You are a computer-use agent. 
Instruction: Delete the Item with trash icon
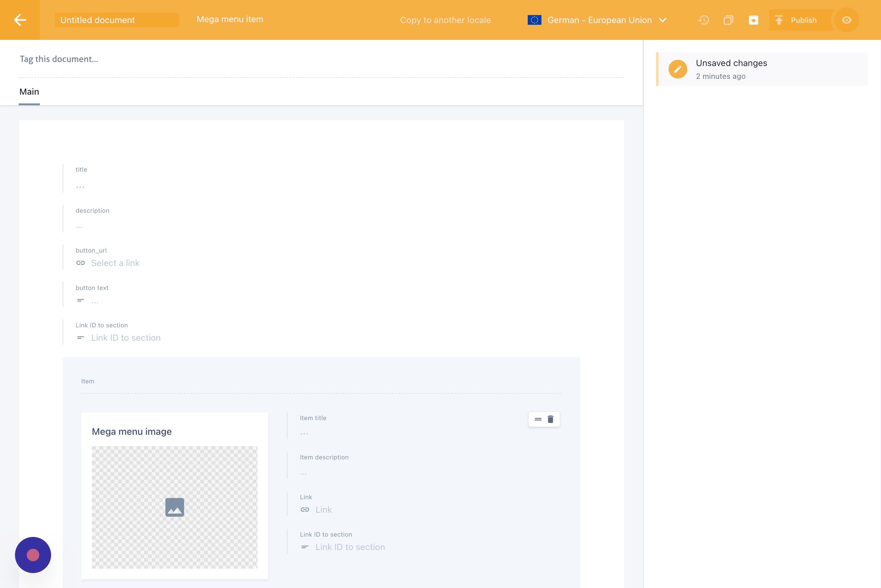(550, 419)
